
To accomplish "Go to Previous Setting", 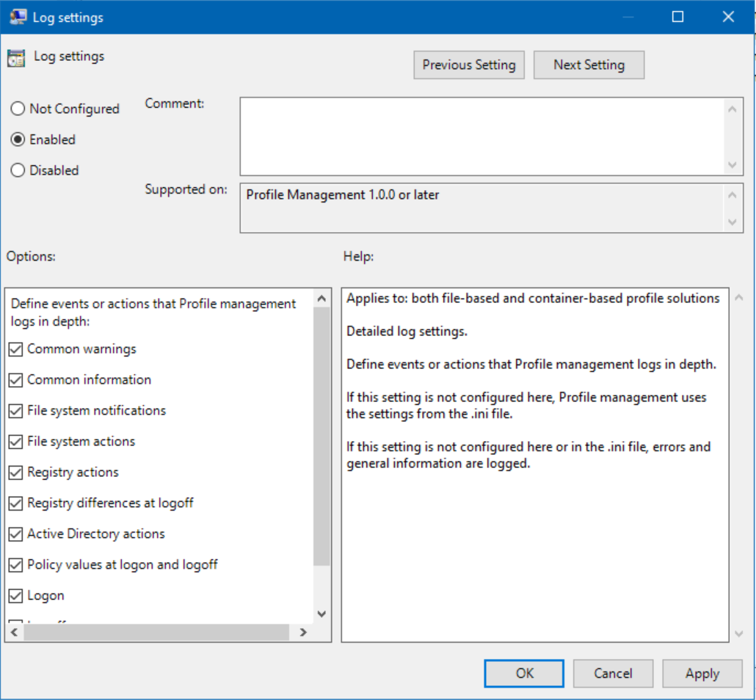I will pyautogui.click(x=468, y=65).
